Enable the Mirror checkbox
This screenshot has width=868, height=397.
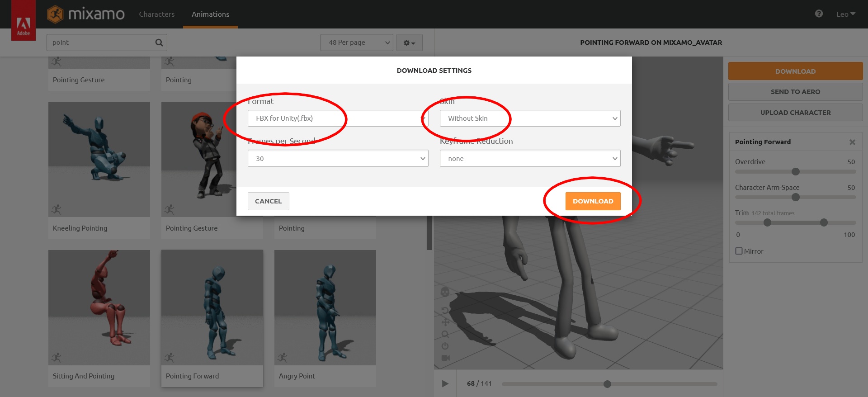[739, 251]
